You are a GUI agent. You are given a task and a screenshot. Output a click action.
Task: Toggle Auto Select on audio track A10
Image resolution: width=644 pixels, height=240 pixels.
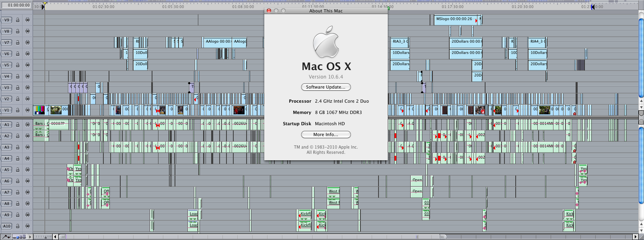tap(27, 226)
